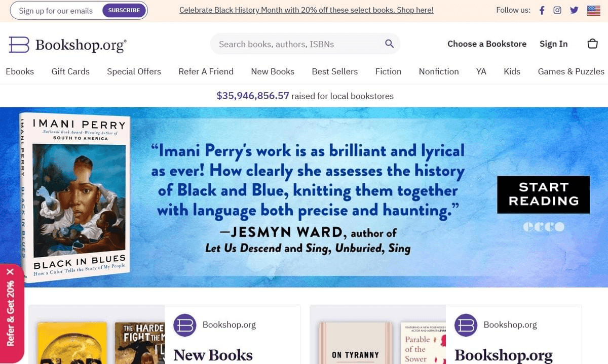Viewport: 608px width, 364px height.
Task: Click Bookshop.org avatar above Bookshop.org list heading
Action: coord(466,325)
